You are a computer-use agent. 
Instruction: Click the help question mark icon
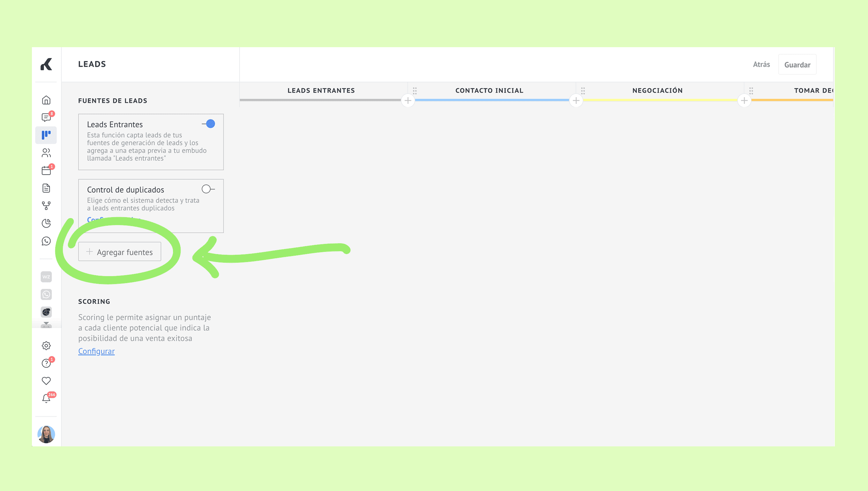point(46,363)
